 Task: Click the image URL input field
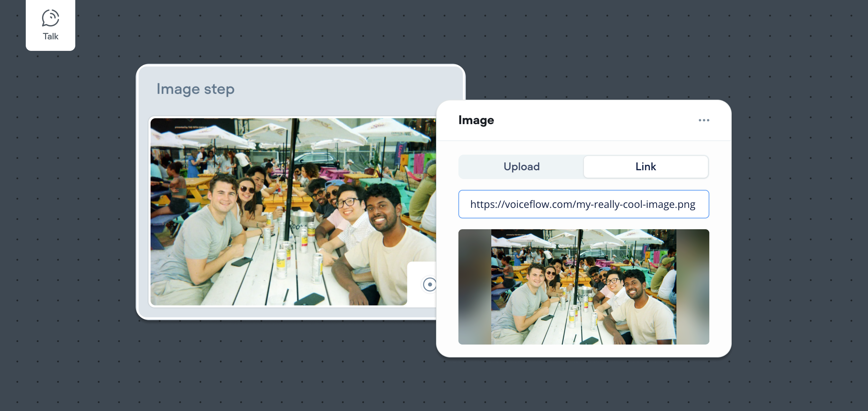[584, 204]
